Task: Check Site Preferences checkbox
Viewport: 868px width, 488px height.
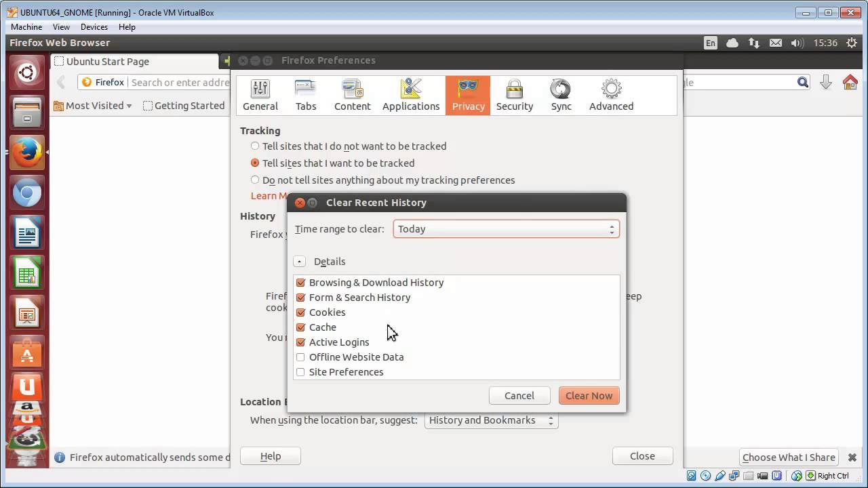Action: [x=300, y=372]
